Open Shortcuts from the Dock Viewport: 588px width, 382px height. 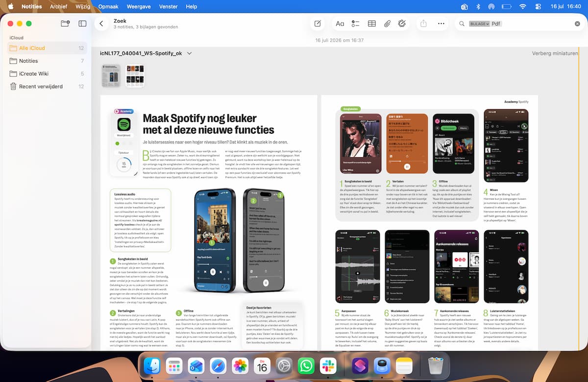tap(360, 366)
